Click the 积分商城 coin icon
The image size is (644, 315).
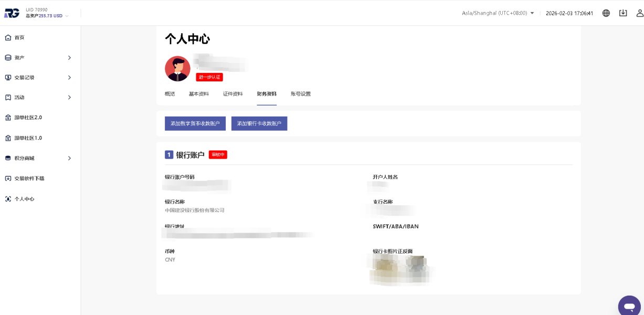tap(8, 158)
